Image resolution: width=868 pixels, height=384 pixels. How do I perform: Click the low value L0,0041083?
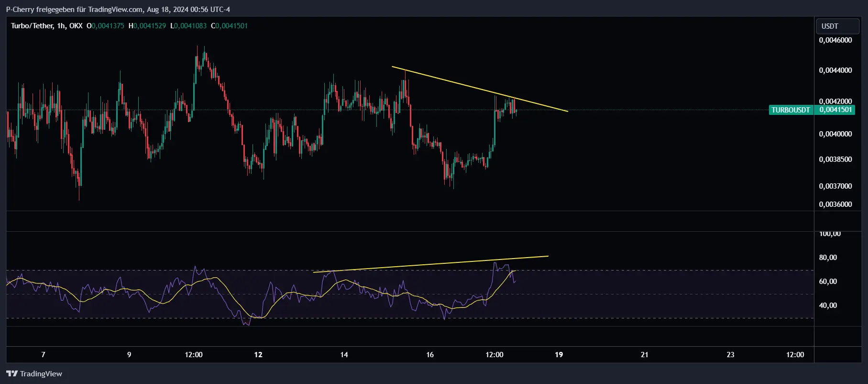[188, 26]
